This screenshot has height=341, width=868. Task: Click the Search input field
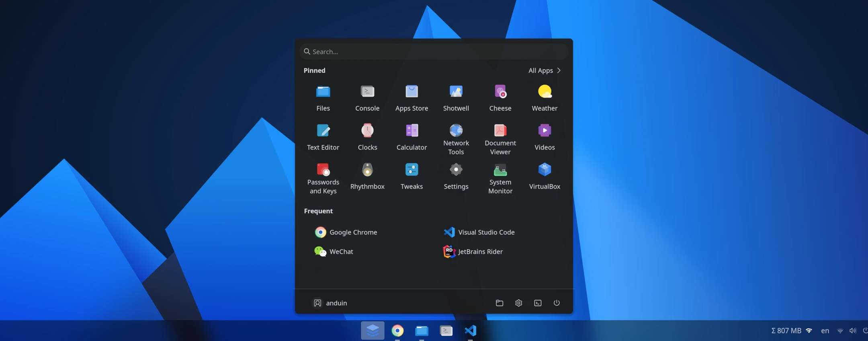tap(434, 51)
